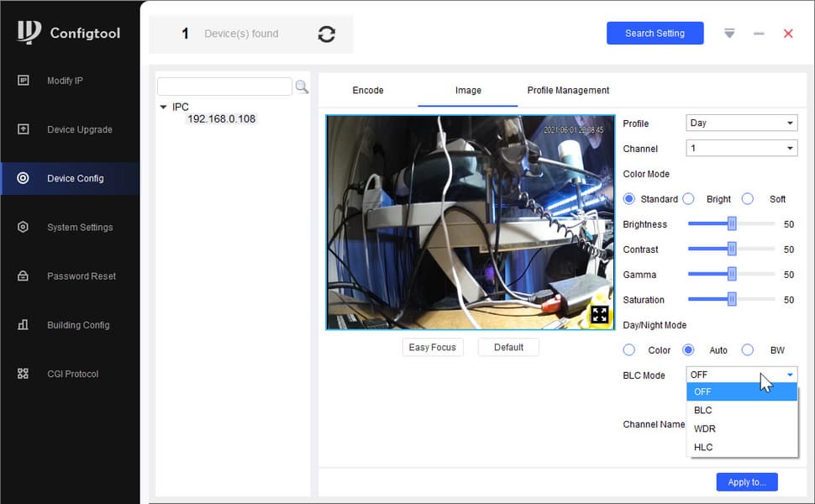
Task: Open the Channel dropdown
Action: 741,148
